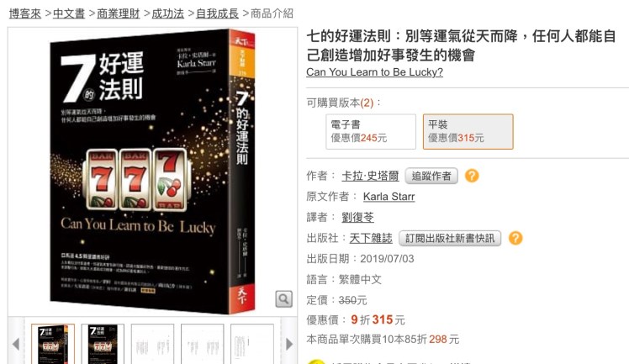This screenshot has width=629, height=364.
Task: Show previous thumbnails with left arrow
Action: [16, 344]
